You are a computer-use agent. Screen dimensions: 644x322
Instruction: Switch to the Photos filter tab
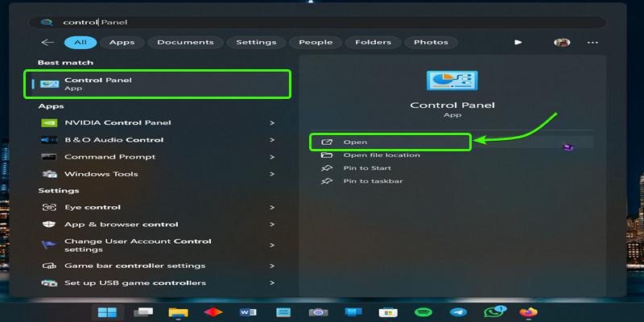(431, 43)
